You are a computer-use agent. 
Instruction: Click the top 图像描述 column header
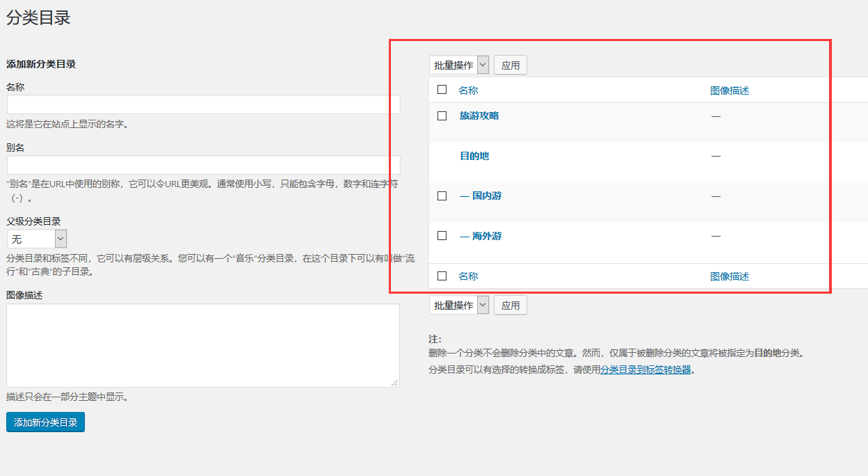(730, 90)
